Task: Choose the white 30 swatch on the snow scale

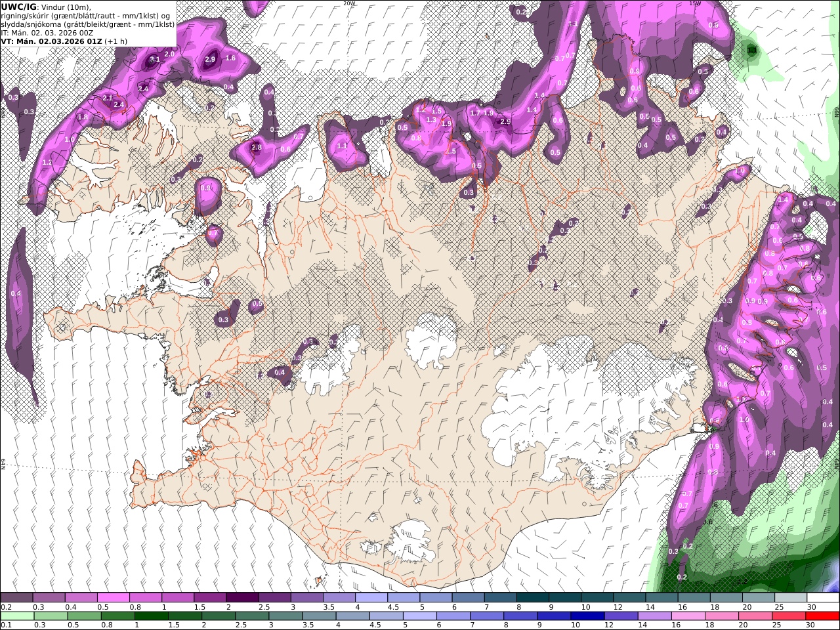Action: click(822, 598)
